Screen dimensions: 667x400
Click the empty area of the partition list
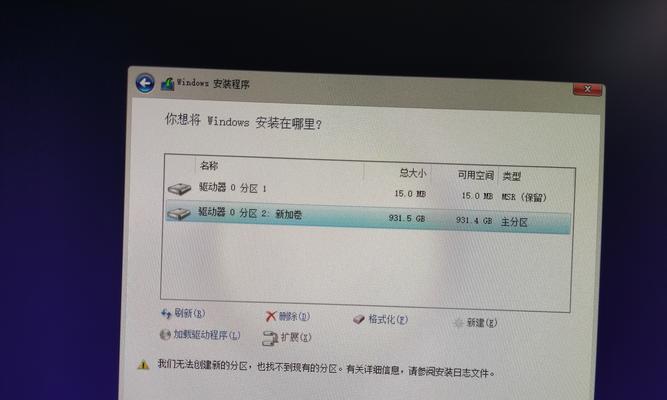point(366,270)
